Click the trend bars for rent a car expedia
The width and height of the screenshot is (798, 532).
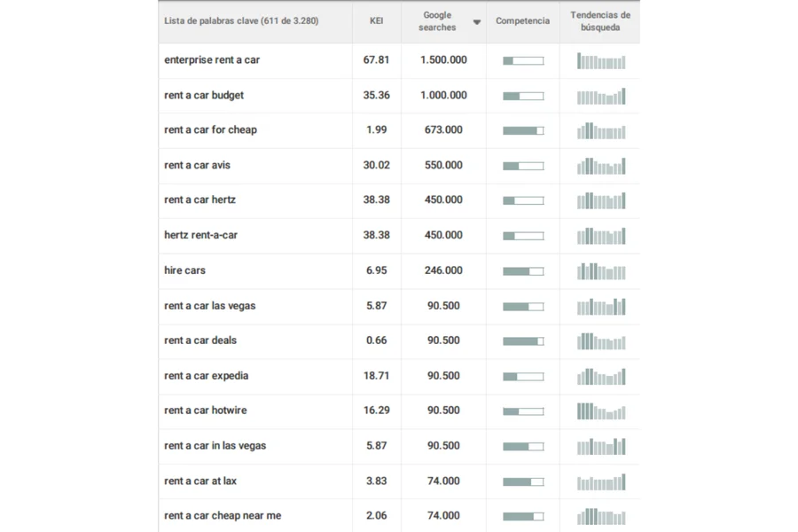(601, 376)
